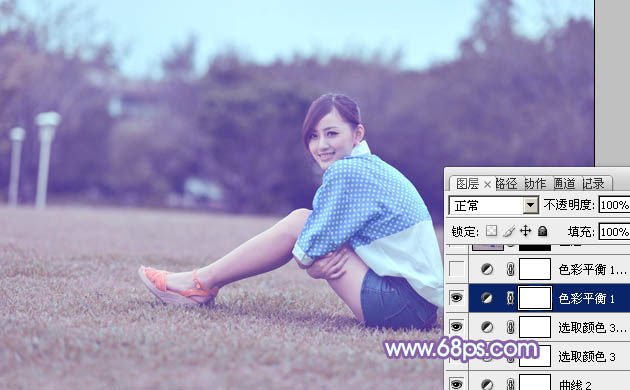The width and height of the screenshot is (630, 390).
Task: Select the layer named 曲线 2
Action: coord(575,385)
